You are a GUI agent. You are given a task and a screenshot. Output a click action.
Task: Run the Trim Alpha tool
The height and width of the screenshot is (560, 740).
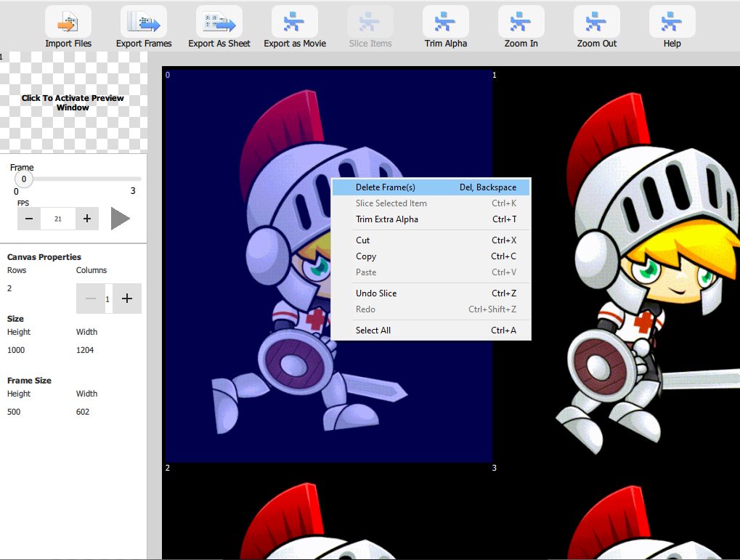[x=445, y=23]
